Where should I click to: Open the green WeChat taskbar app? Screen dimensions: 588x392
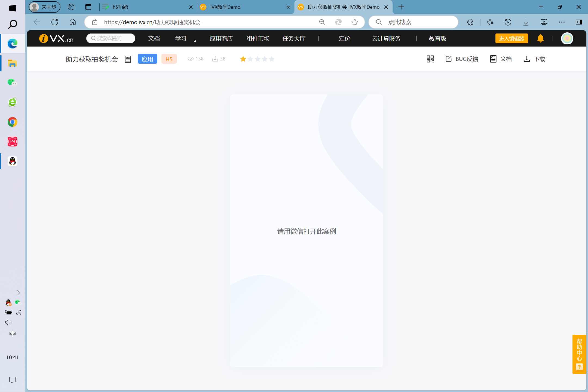13,82
